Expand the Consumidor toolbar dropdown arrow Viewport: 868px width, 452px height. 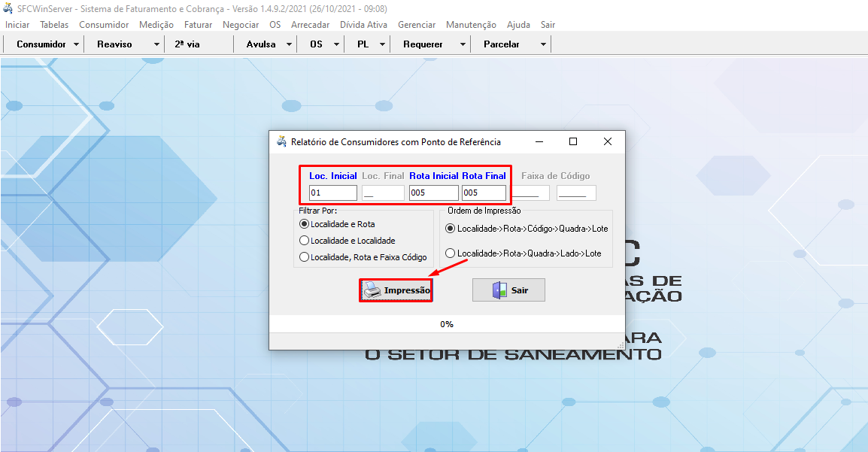tap(77, 44)
